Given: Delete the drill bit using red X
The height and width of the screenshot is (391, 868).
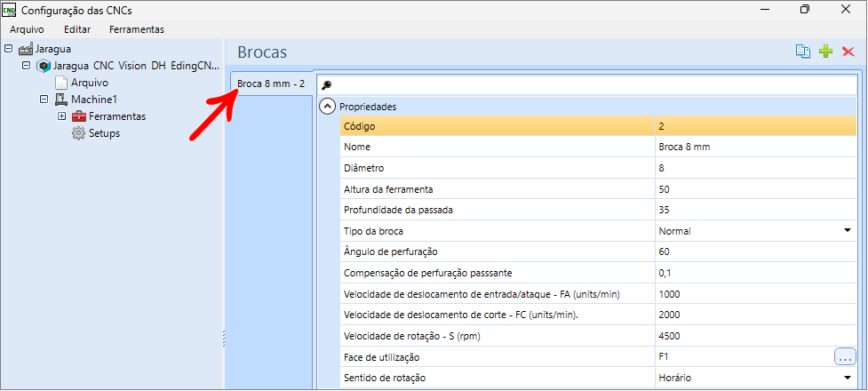Looking at the screenshot, I should [848, 52].
